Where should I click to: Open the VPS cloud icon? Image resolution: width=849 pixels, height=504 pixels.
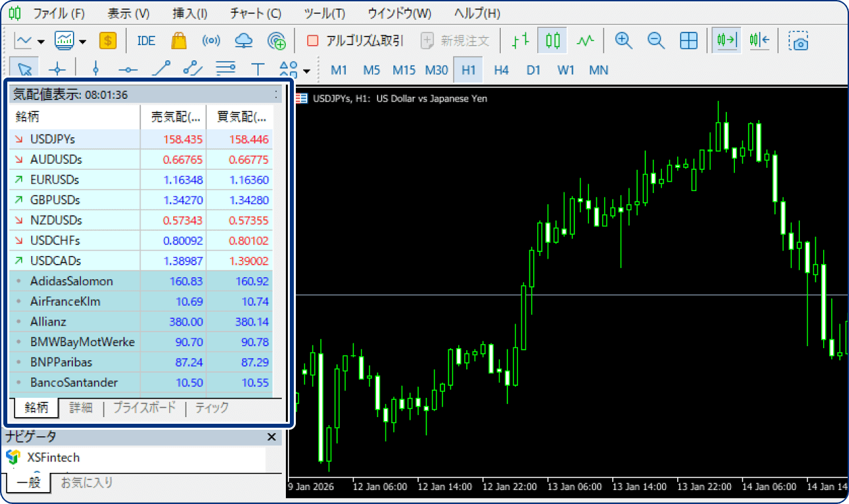tap(244, 40)
